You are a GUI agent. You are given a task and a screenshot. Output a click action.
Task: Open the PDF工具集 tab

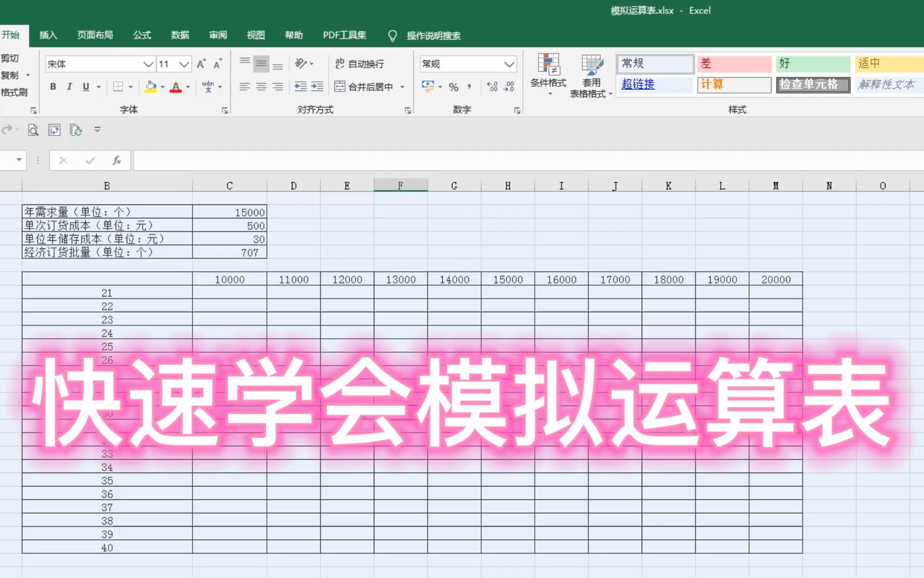pyautogui.click(x=344, y=35)
